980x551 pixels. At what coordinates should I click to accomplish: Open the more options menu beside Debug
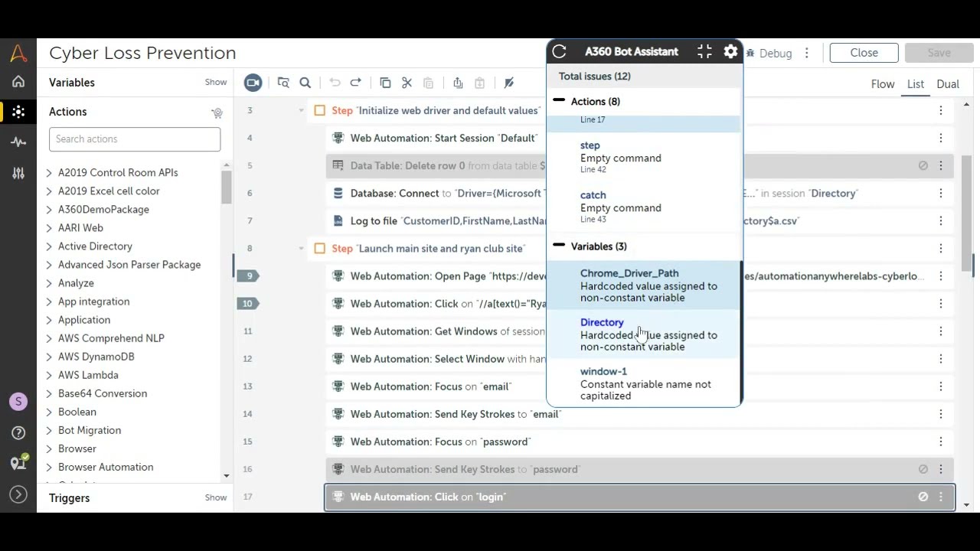tap(806, 53)
